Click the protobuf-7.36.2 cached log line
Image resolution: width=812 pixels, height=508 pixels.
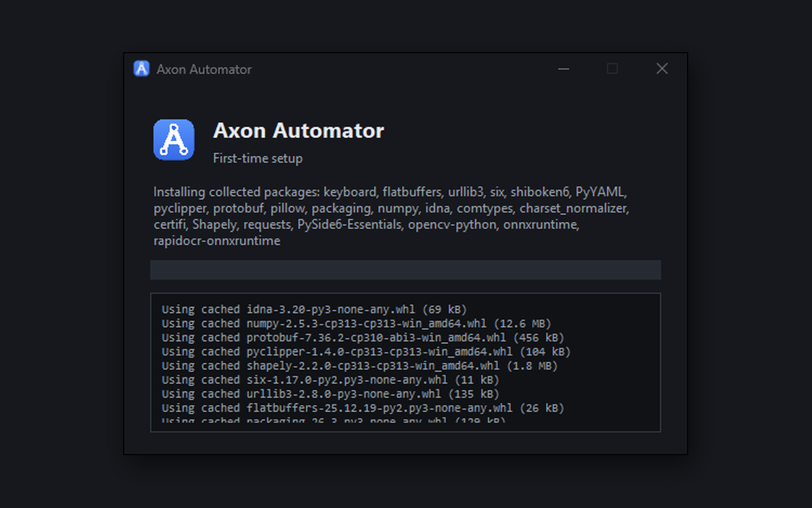tap(363, 337)
